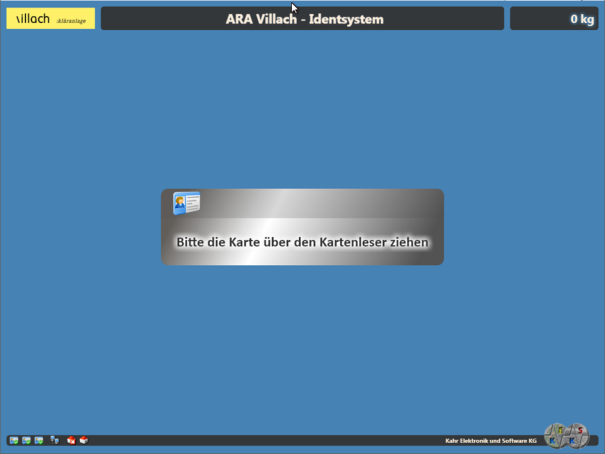Click the Kahr KE/KS round logo
The width and height of the screenshot is (605, 454).
coord(566,436)
